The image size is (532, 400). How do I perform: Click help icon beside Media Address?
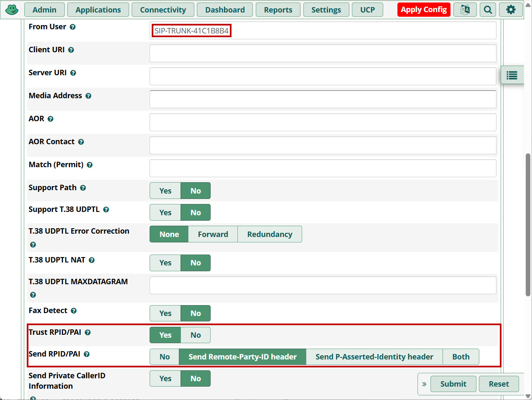point(88,96)
